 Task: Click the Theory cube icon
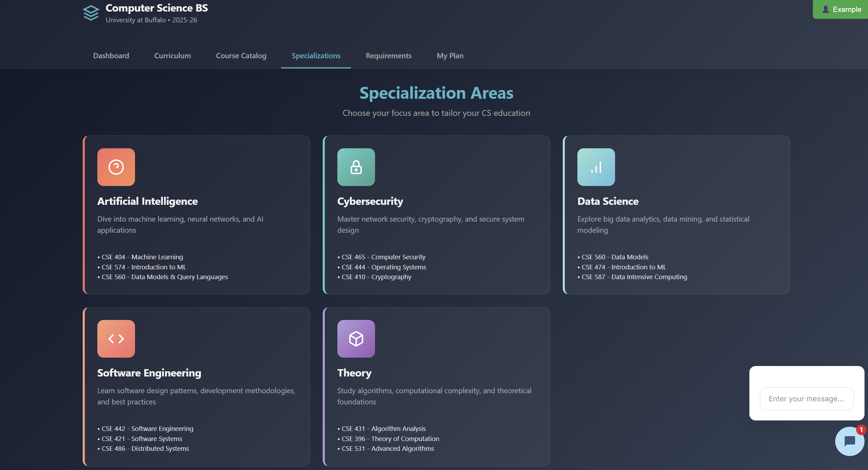click(356, 339)
